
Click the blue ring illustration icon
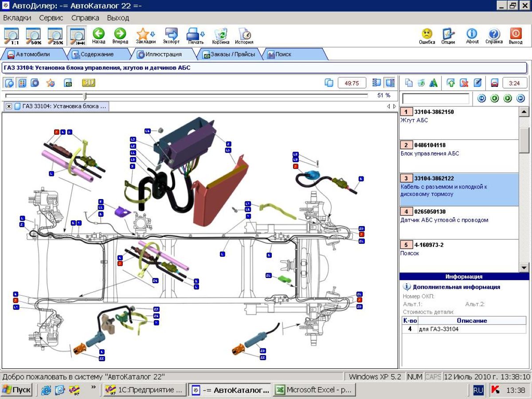pos(35,83)
